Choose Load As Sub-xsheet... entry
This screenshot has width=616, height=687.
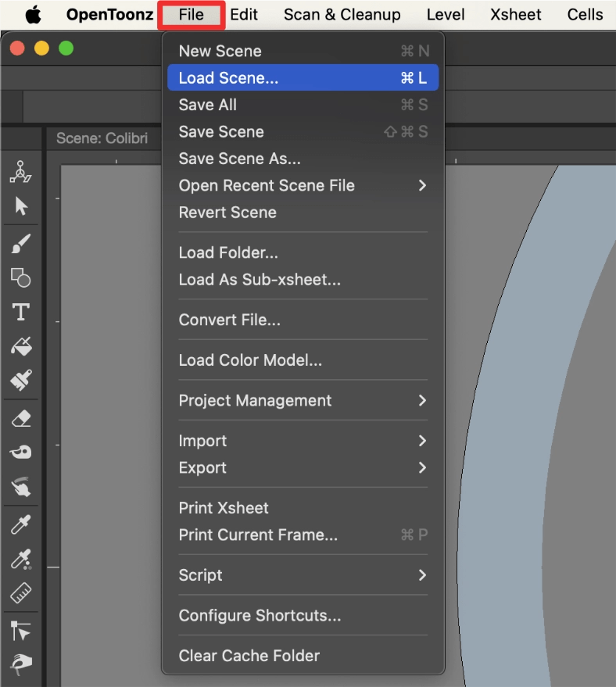(303, 279)
